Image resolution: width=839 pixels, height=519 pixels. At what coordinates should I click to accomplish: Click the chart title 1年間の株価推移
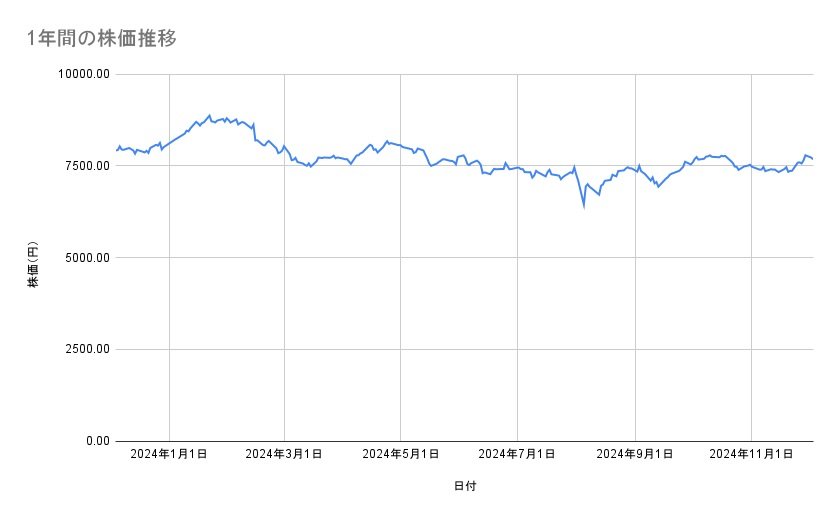coord(103,39)
